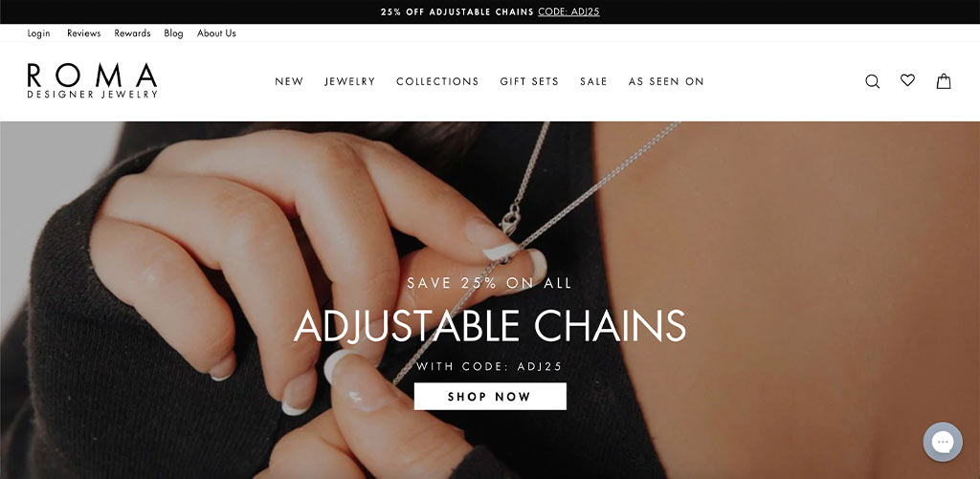Go to the Blog link
Viewport: 980px width, 479px height.
[x=174, y=33]
